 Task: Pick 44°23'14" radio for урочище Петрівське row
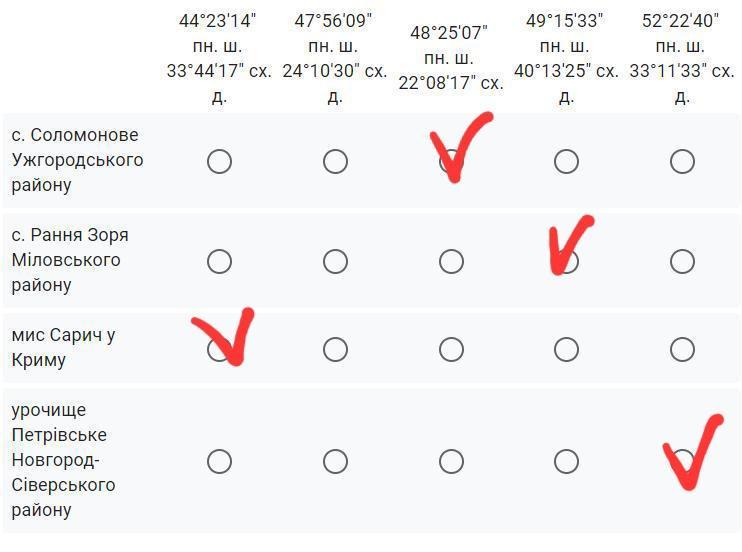220,461
